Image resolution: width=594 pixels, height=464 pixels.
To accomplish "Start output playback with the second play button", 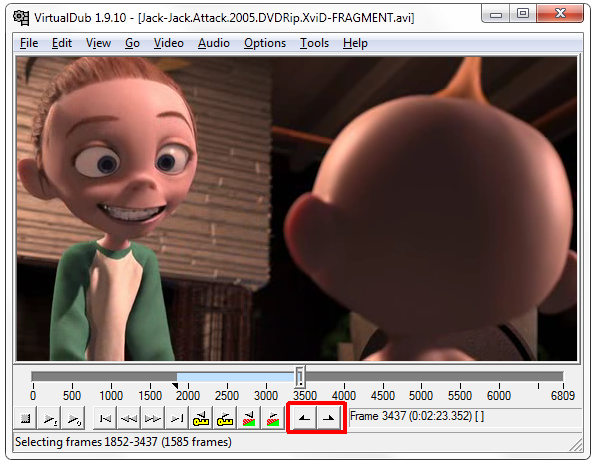I will [x=73, y=419].
